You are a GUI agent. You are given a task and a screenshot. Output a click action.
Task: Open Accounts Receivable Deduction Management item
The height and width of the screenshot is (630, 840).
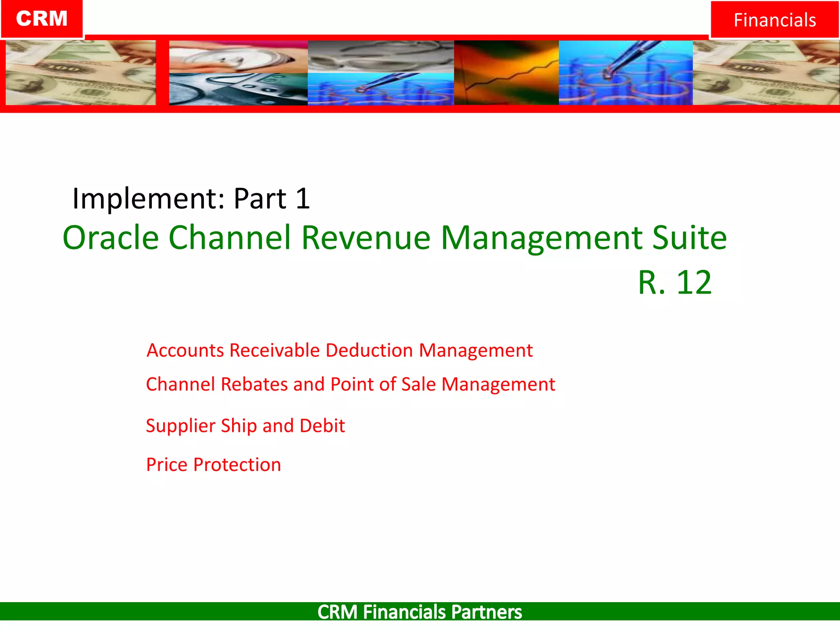tap(339, 350)
